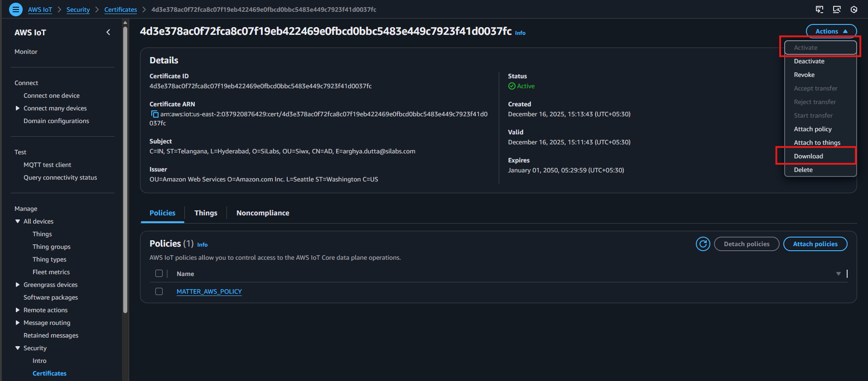Select all policies checkbox in header
This screenshot has width=868, height=381.
coord(159,273)
